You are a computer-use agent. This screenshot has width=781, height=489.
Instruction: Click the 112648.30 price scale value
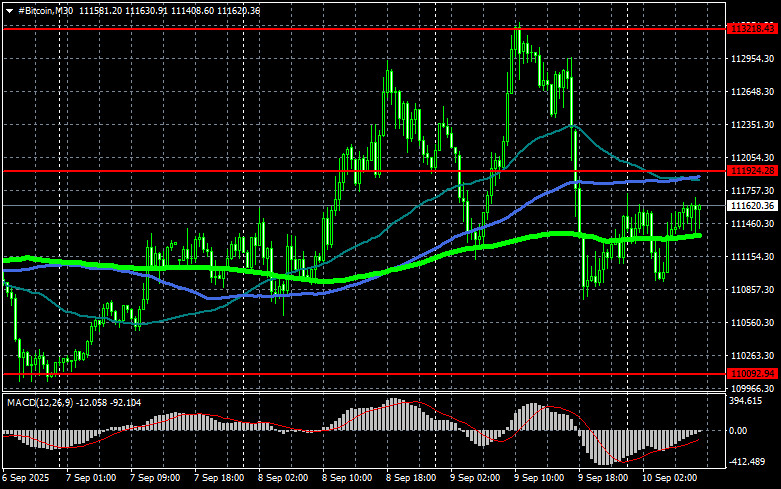pyautogui.click(x=752, y=92)
